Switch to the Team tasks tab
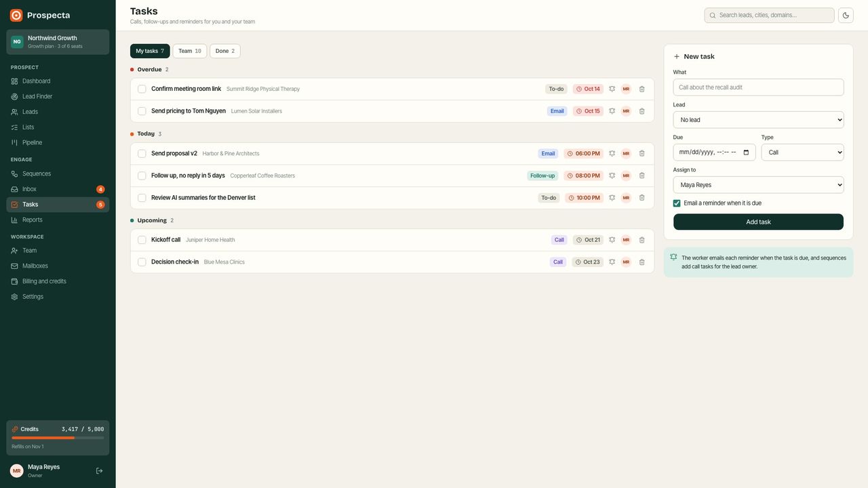This screenshot has width=868, height=488. 190,51
